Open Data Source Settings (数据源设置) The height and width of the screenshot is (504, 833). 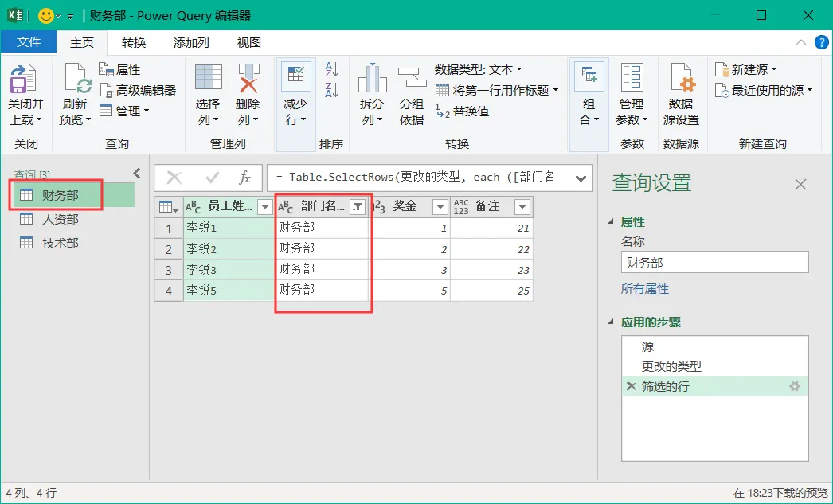click(681, 95)
